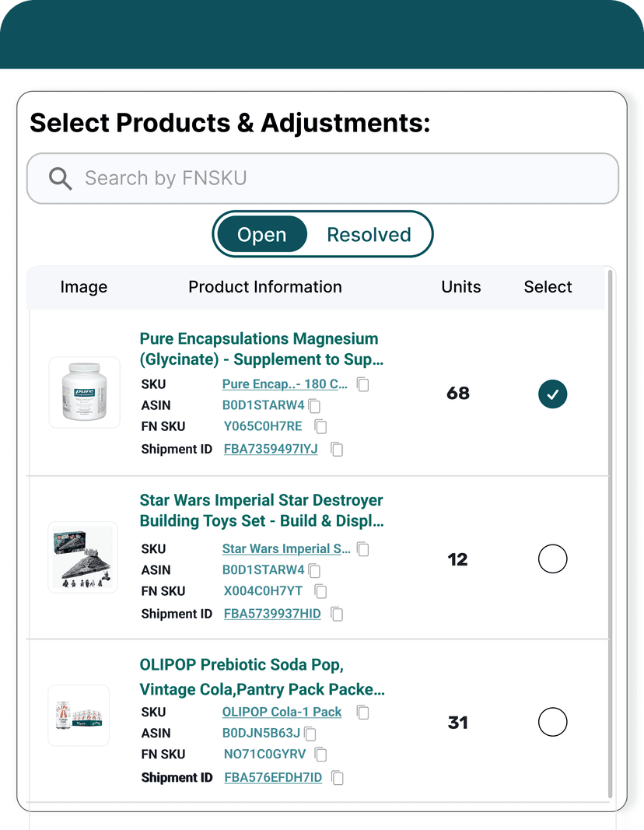Copy the SKU for Pure Encapsulations
The width and height of the screenshot is (644, 830).
point(362,384)
